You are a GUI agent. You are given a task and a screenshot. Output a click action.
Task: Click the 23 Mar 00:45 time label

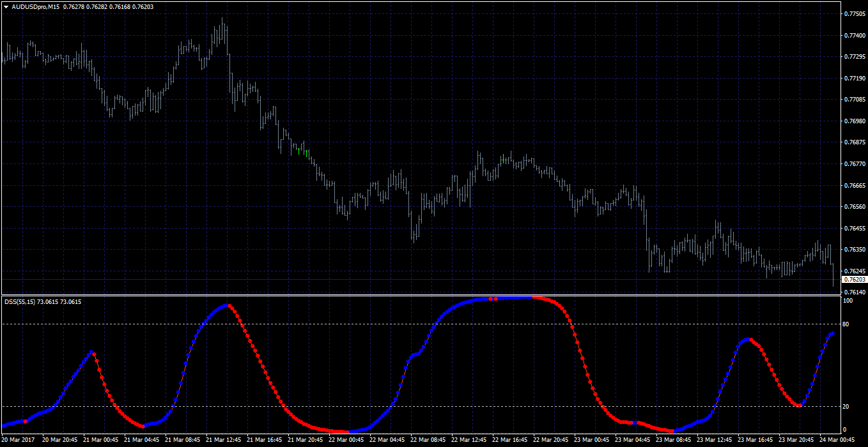[592, 440]
